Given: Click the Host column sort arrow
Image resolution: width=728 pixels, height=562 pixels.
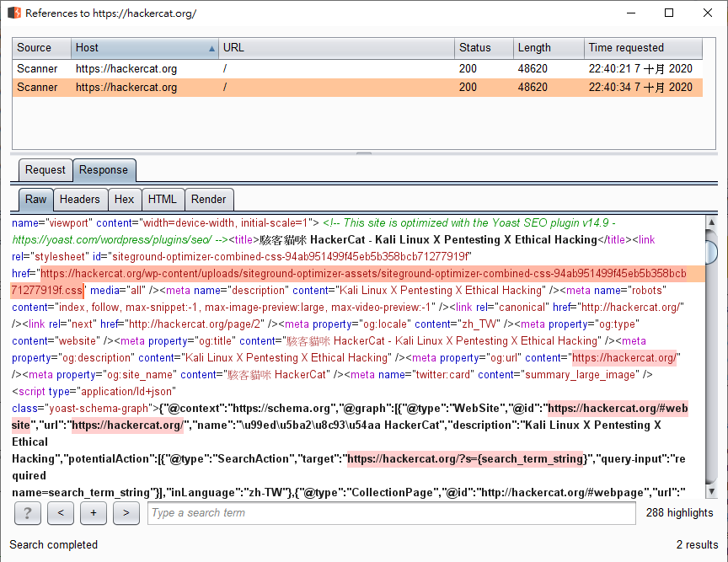Looking at the screenshot, I should pyautogui.click(x=211, y=48).
